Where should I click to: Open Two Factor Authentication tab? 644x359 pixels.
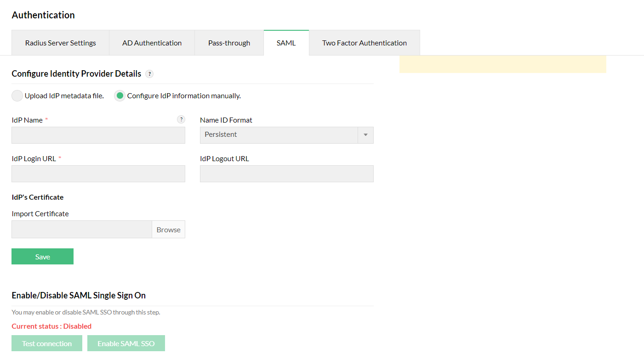pyautogui.click(x=364, y=43)
